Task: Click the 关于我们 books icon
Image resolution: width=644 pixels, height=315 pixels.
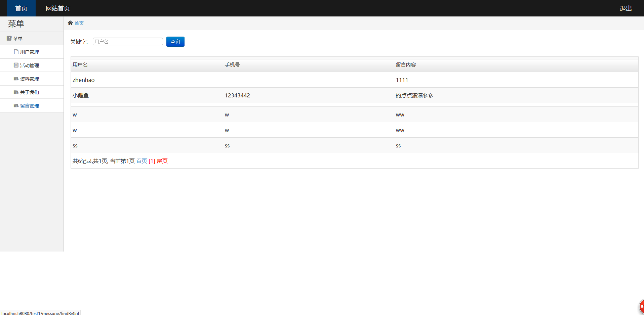Action: [16, 92]
